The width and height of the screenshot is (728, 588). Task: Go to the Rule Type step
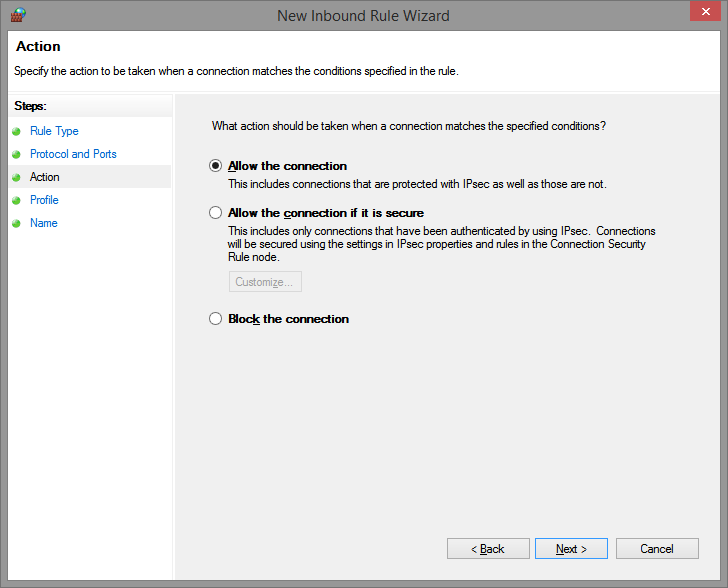pyautogui.click(x=54, y=131)
